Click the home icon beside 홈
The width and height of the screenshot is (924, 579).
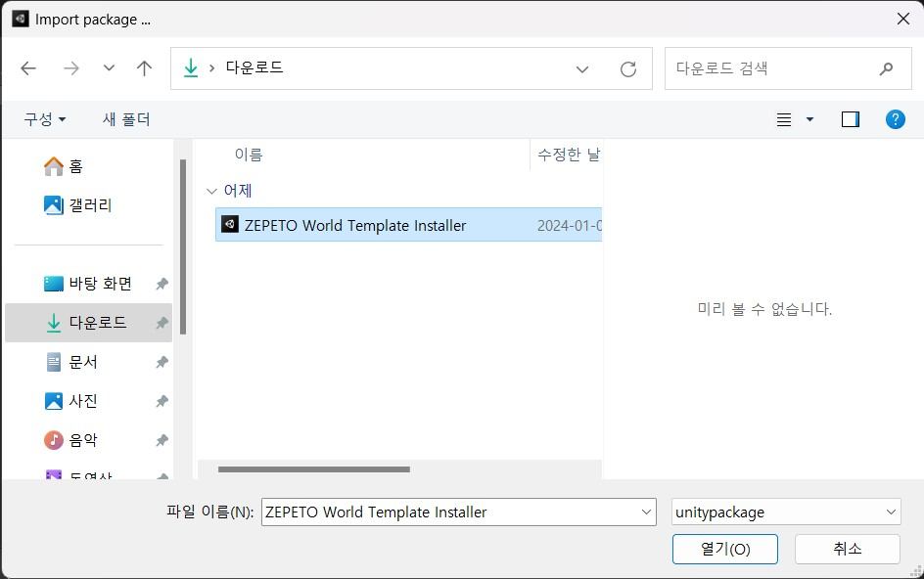pyautogui.click(x=54, y=166)
